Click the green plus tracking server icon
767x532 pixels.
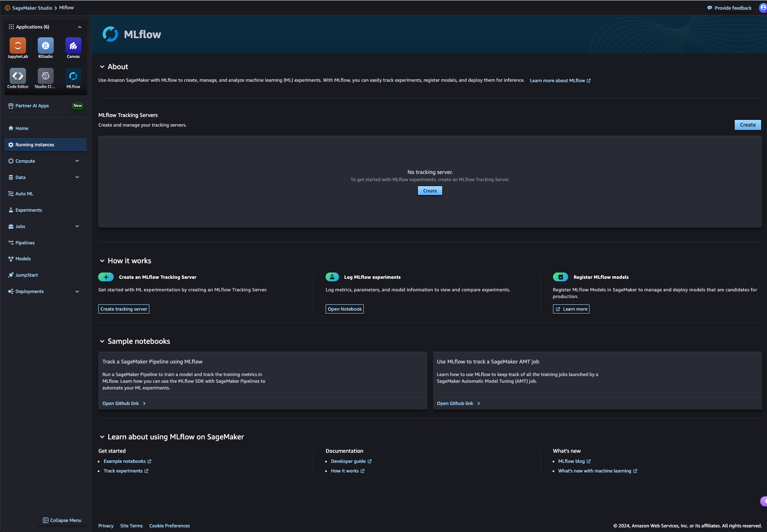pos(106,277)
